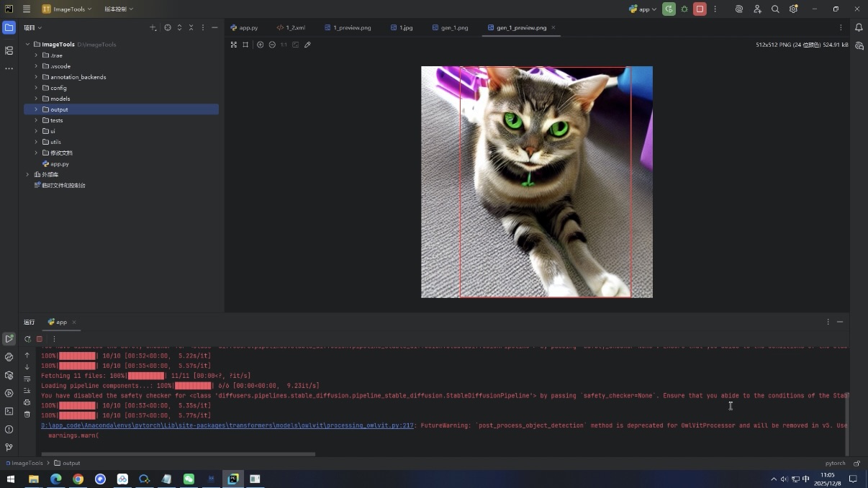Clear all console output (trash icon)
The height and width of the screenshot is (488, 868).
[x=27, y=414]
